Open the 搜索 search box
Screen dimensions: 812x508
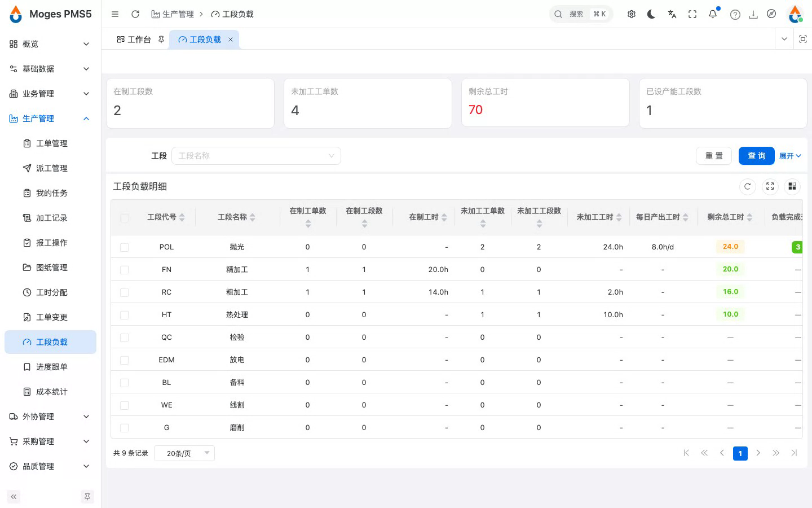(581, 14)
